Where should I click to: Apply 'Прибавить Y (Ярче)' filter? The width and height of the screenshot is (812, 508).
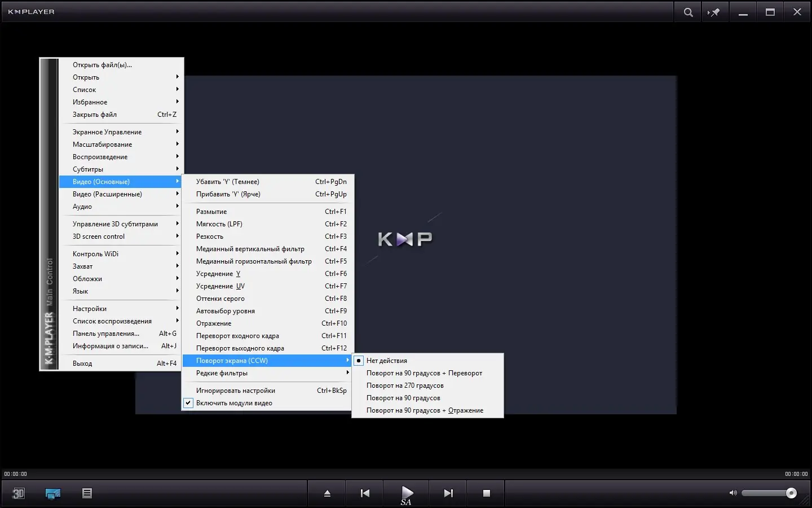[x=268, y=194]
